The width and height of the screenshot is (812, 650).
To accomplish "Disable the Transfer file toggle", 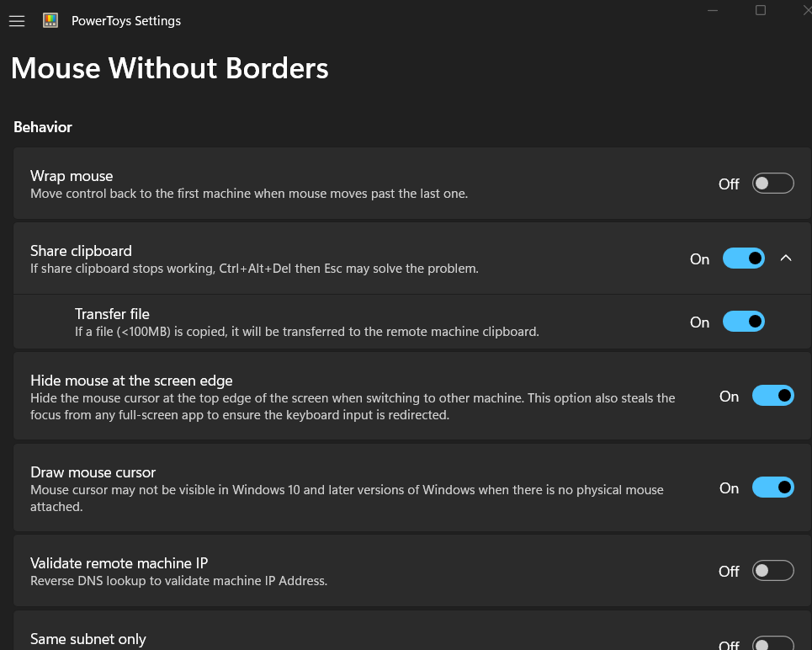I will 744,322.
